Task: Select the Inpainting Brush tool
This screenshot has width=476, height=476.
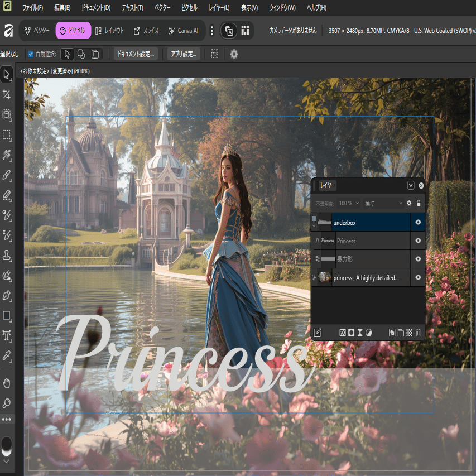Action: point(6,275)
